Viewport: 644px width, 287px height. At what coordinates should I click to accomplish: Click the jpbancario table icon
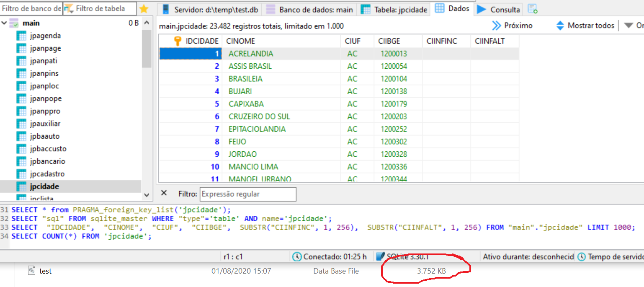[21, 162]
